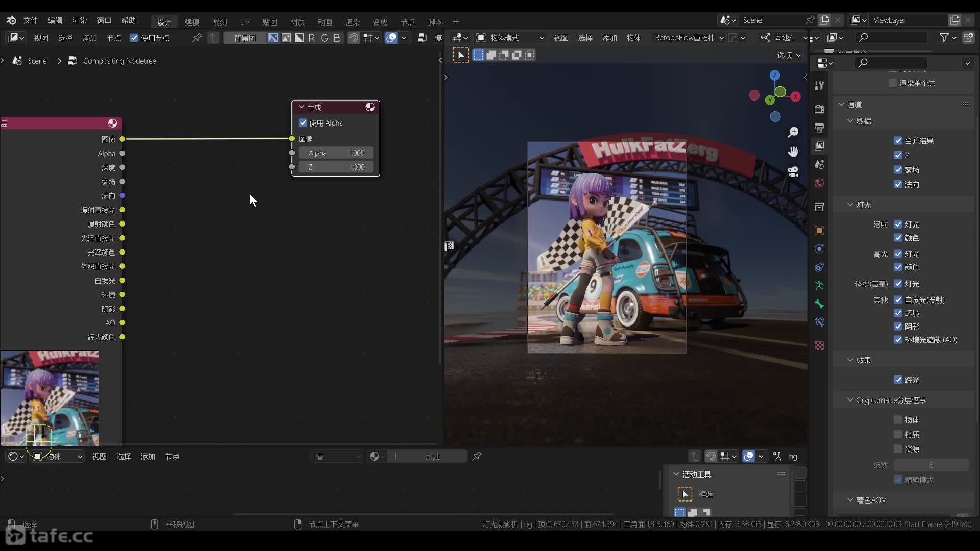Screen dimensions: 980x551
Task: Collapse the Cryptomatte分层遮罩 panel
Action: pos(850,400)
